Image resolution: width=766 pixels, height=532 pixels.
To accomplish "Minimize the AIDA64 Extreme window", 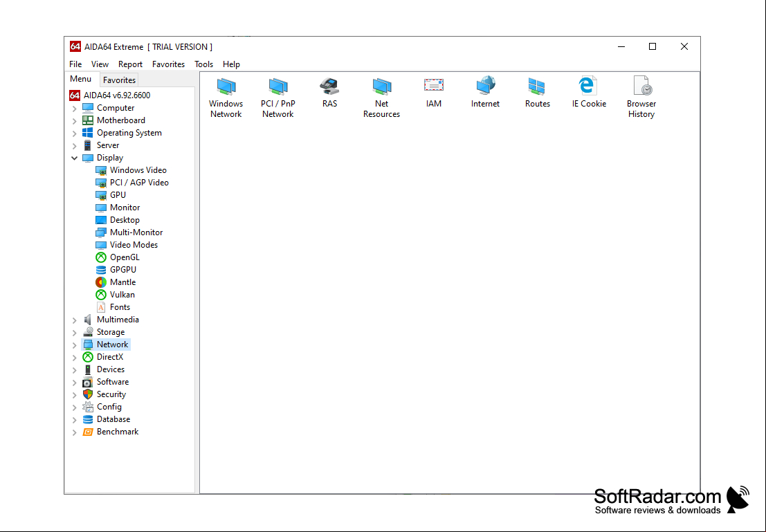I will 621,46.
